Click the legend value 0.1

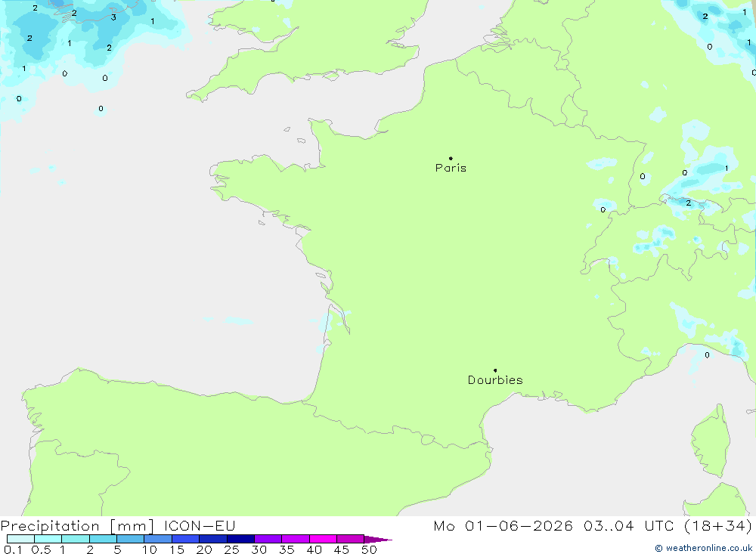(x=13, y=549)
